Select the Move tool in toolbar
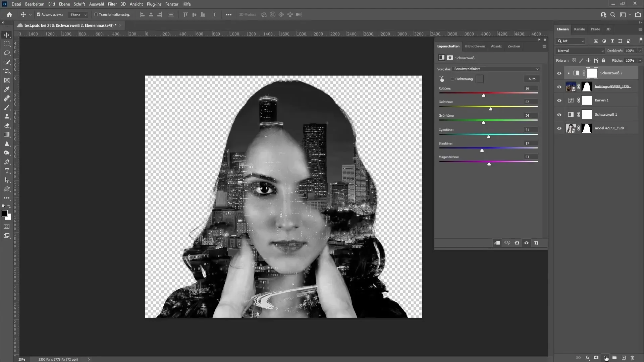Viewport: 644px width, 362px height. pos(7,35)
